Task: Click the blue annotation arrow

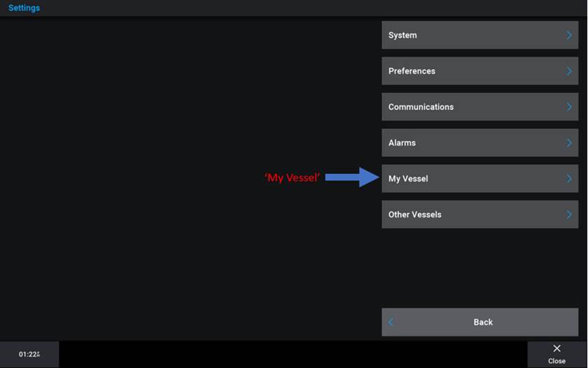Action: [x=352, y=178]
